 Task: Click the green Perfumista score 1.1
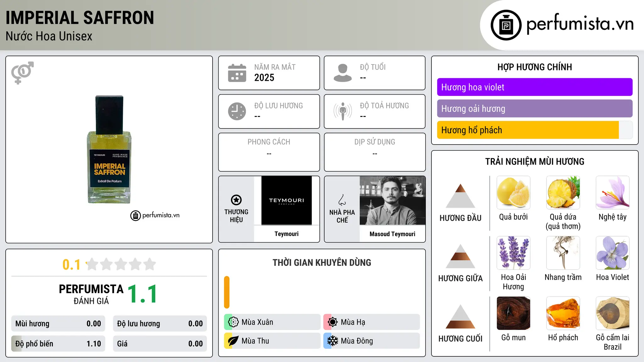[x=142, y=294]
